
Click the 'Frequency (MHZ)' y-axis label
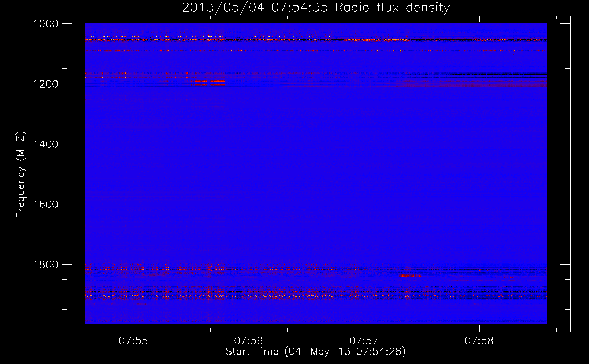21,175
